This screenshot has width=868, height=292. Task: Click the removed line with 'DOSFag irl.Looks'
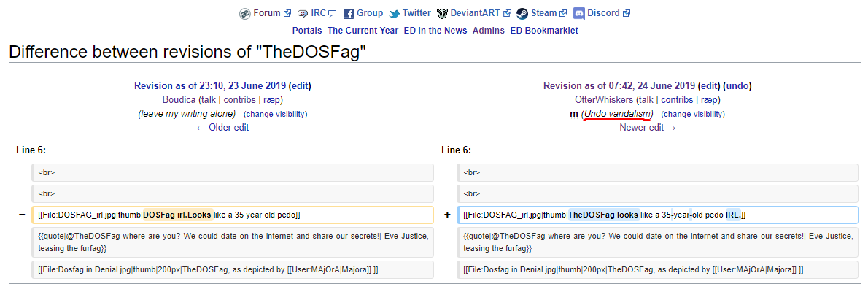pyautogui.click(x=233, y=215)
